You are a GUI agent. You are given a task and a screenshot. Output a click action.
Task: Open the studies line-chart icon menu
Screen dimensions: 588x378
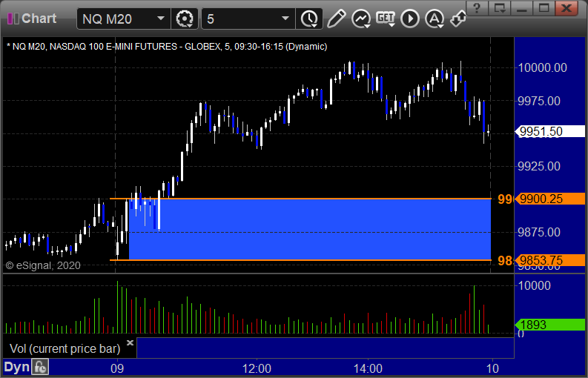(x=361, y=19)
